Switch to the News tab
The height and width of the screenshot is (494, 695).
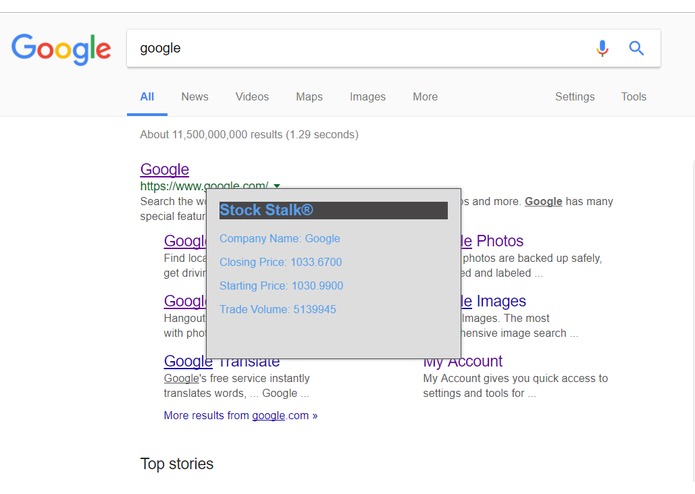click(195, 97)
